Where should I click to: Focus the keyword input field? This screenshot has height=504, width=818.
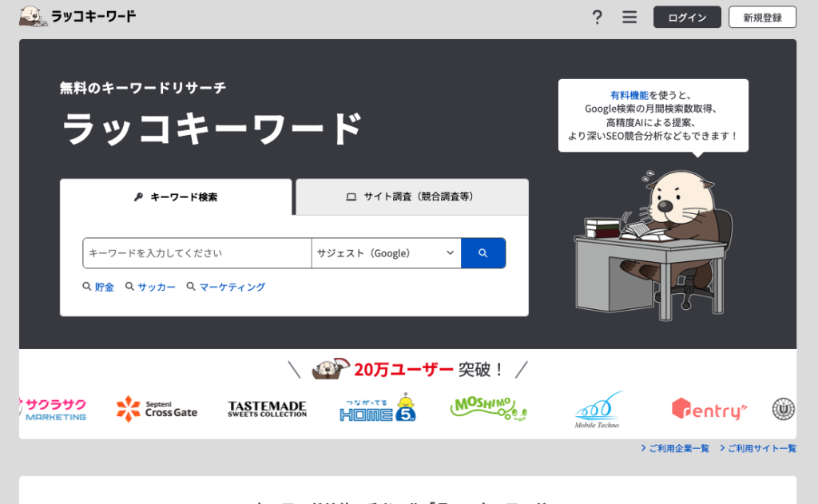click(197, 253)
